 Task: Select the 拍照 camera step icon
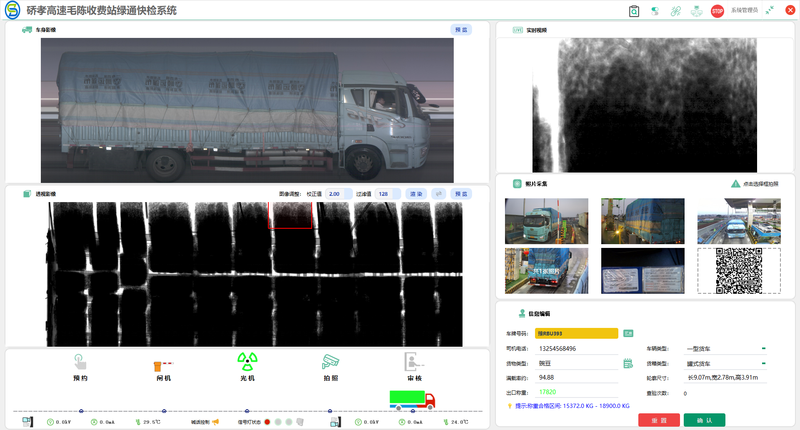coord(330,362)
